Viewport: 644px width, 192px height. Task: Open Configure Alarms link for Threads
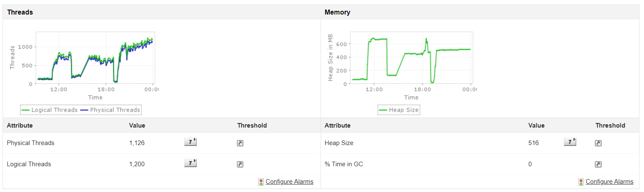coord(289,182)
